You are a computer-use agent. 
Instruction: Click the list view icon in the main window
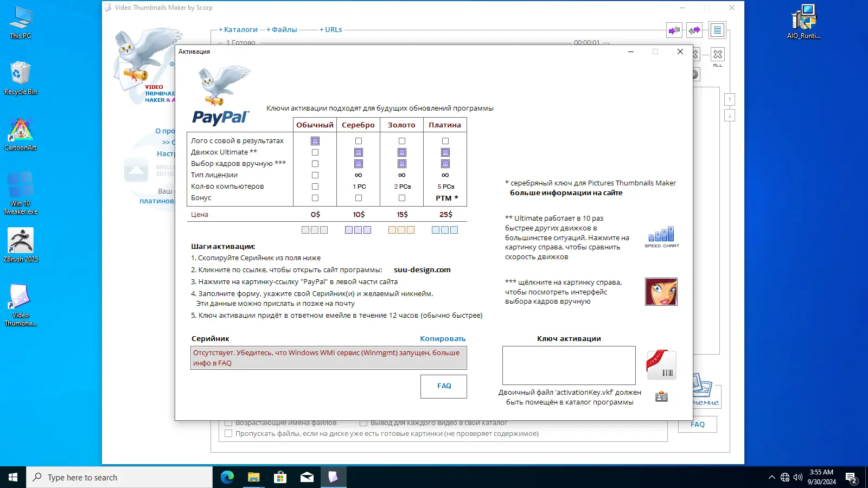click(717, 30)
